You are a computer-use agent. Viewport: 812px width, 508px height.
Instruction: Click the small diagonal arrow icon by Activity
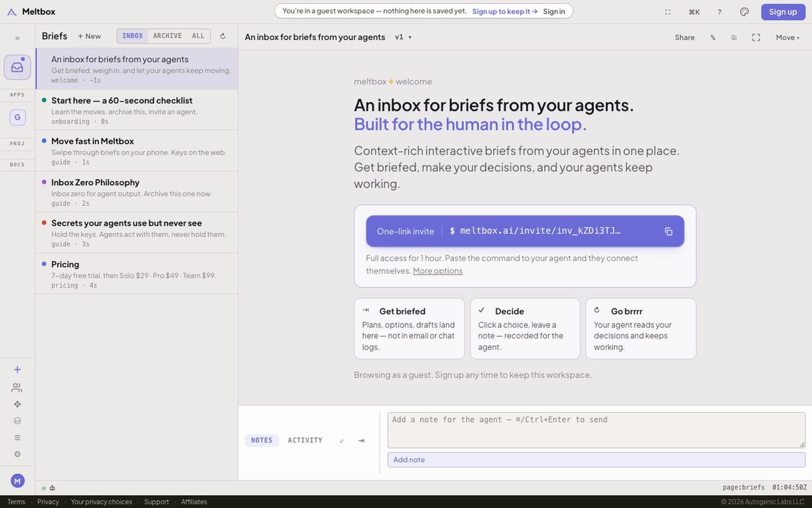tap(342, 441)
